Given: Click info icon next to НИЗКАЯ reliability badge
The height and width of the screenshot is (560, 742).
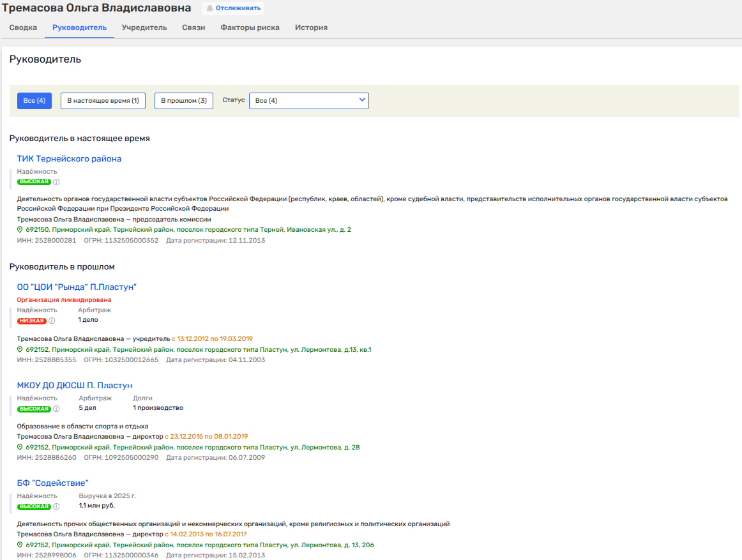Looking at the screenshot, I should click(52, 321).
